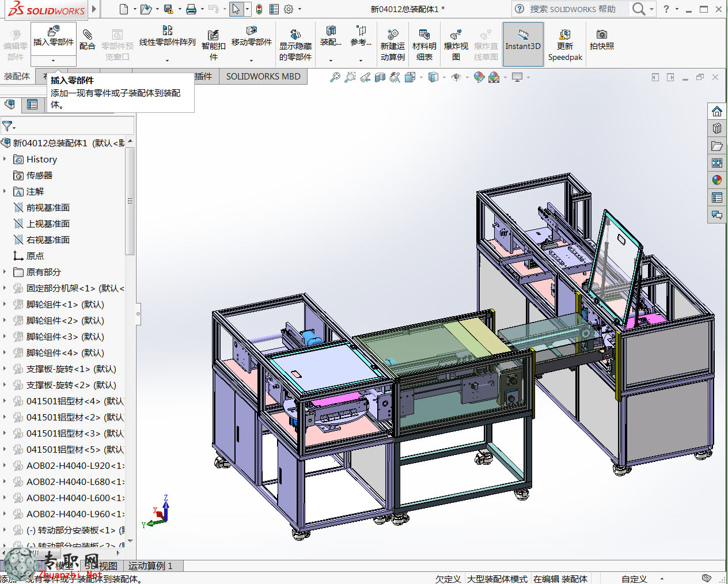Screen dimensions: 728x584
Task: Select the 装配体 ribbon tab
Action: (x=17, y=76)
